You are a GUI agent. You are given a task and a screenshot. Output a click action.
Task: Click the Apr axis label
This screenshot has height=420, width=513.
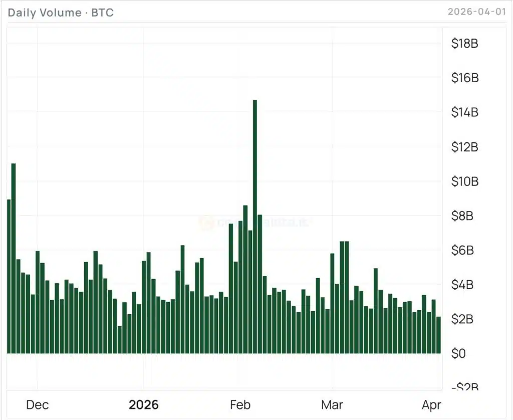432,404
